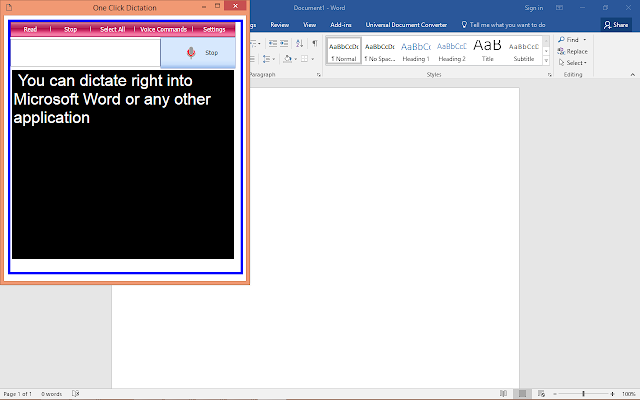The image size is (640, 400).
Task: Click the Sort A-Z icon
Action: tap(300, 43)
